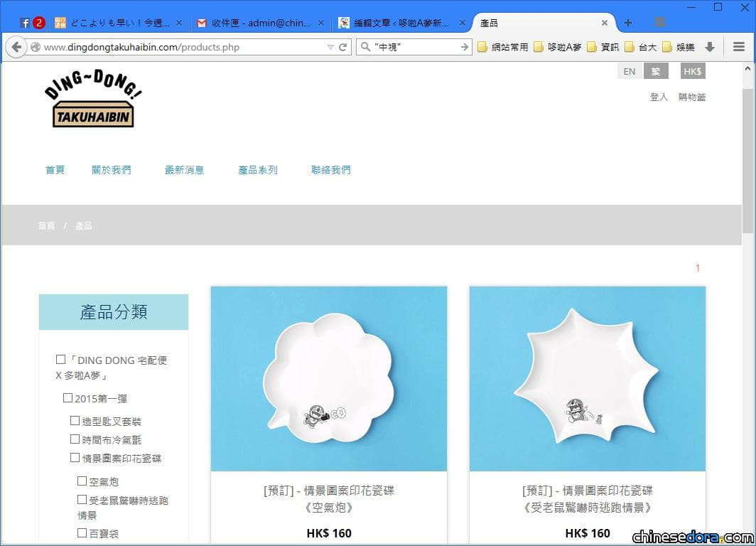Open the HK$ currency selector
The image size is (756, 546).
point(692,71)
